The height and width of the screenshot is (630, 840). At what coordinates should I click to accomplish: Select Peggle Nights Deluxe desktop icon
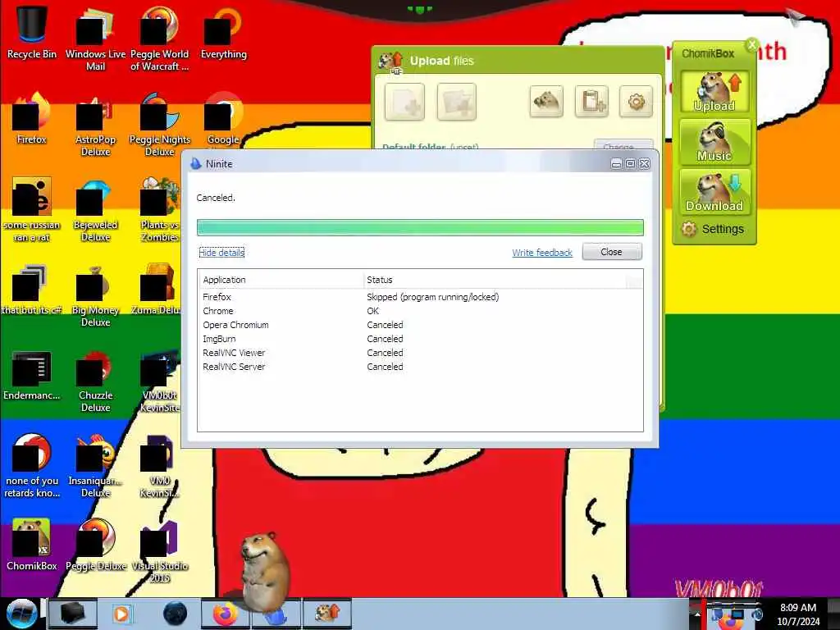pyautogui.click(x=160, y=125)
